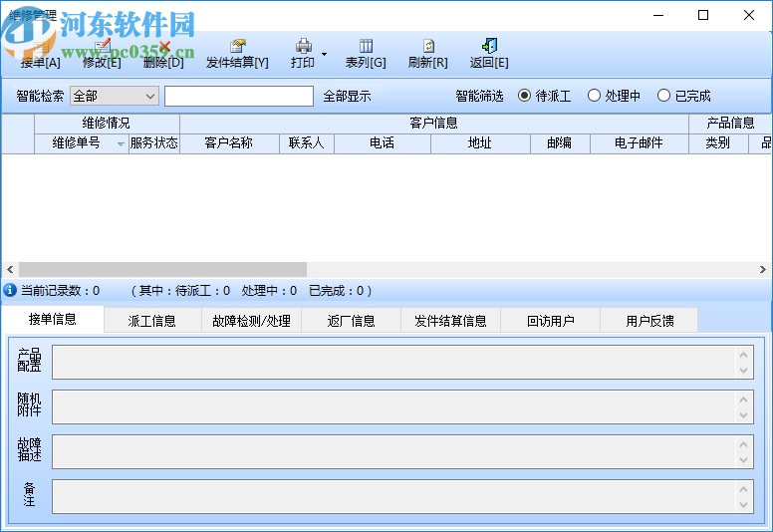Minimize the 维修管理 window

658,15
